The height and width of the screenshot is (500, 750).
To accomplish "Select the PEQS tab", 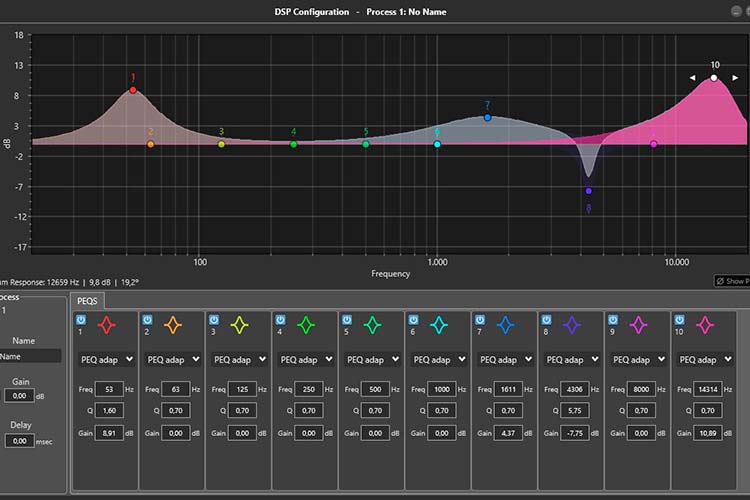I will [87, 301].
